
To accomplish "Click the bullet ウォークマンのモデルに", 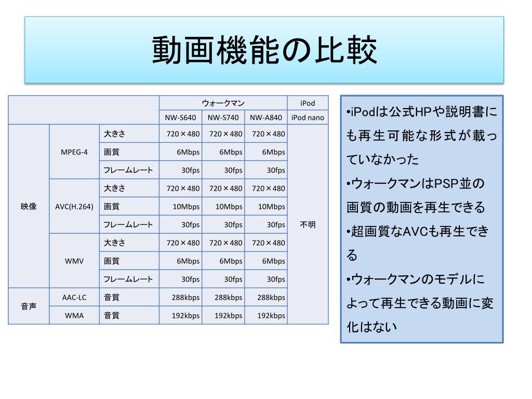I will pyautogui.click(x=420, y=303).
